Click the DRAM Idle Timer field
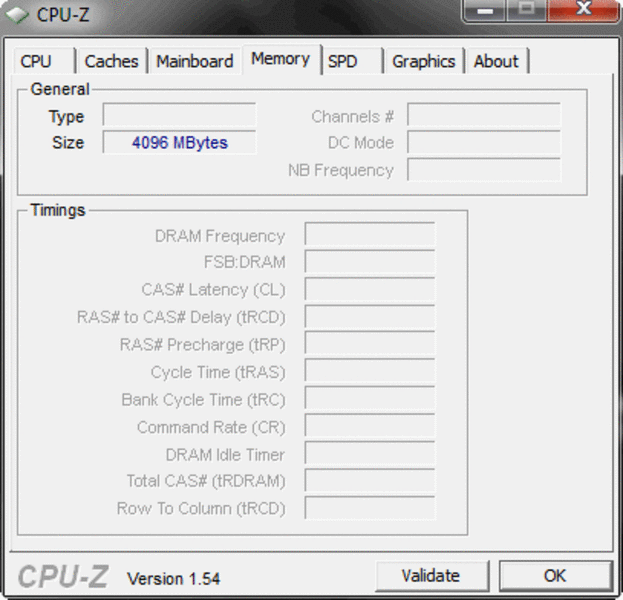This screenshot has height=600, width=623. pyautogui.click(x=370, y=453)
